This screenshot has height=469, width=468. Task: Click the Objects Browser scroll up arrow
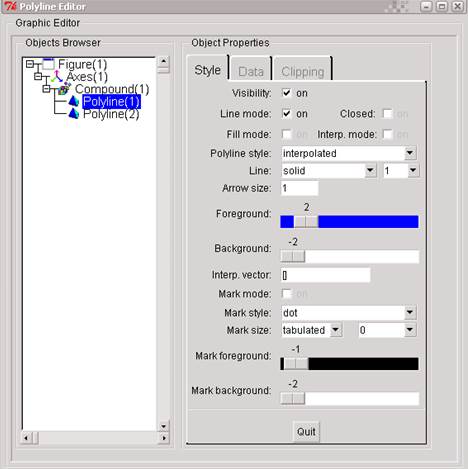[163, 61]
